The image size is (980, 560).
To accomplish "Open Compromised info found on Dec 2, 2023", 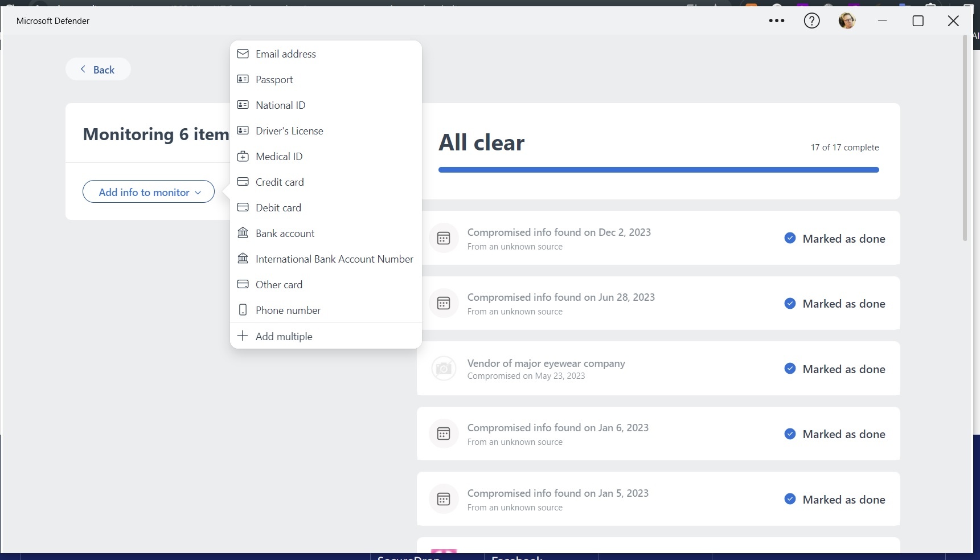I will pyautogui.click(x=658, y=238).
